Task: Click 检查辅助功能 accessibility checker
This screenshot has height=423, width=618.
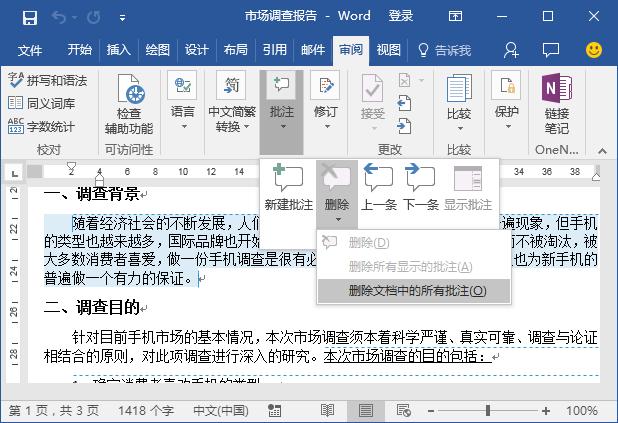Action: 129,104
